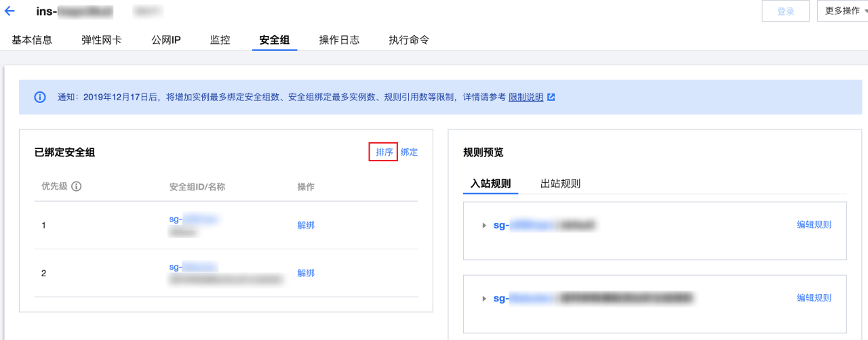The height and width of the screenshot is (340, 868).
Task: Click the info icon next to 优先级
Action: (x=77, y=186)
